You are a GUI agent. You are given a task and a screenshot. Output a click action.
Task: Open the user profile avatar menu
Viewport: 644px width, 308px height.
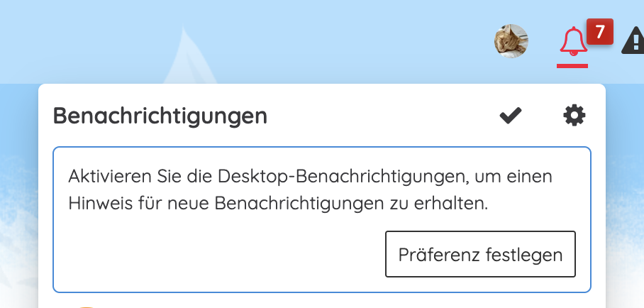click(x=511, y=41)
